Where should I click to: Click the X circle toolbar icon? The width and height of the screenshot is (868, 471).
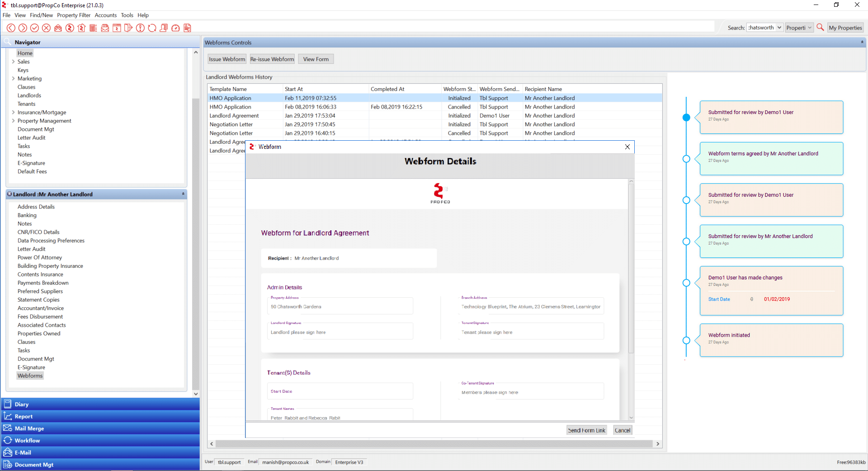[x=46, y=28]
